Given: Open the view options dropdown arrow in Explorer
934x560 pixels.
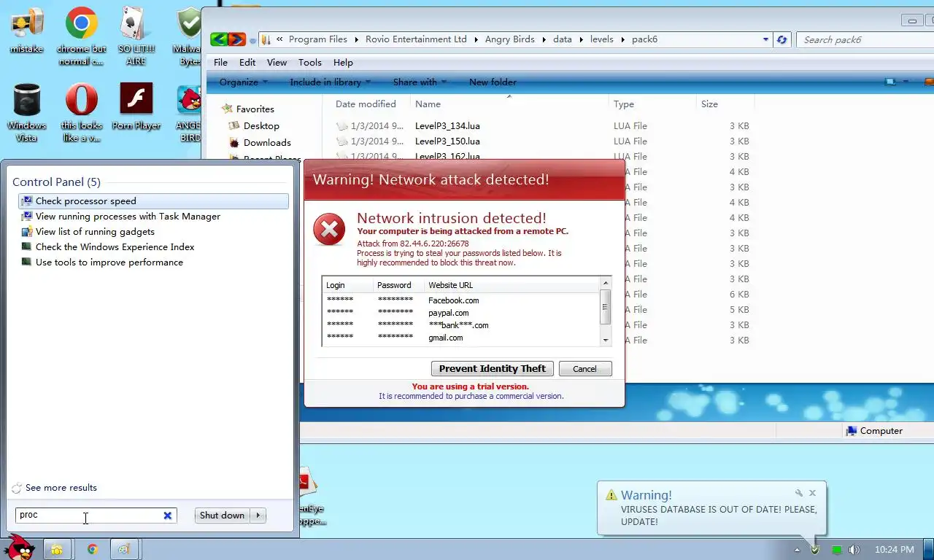Looking at the screenshot, I should click(x=905, y=82).
